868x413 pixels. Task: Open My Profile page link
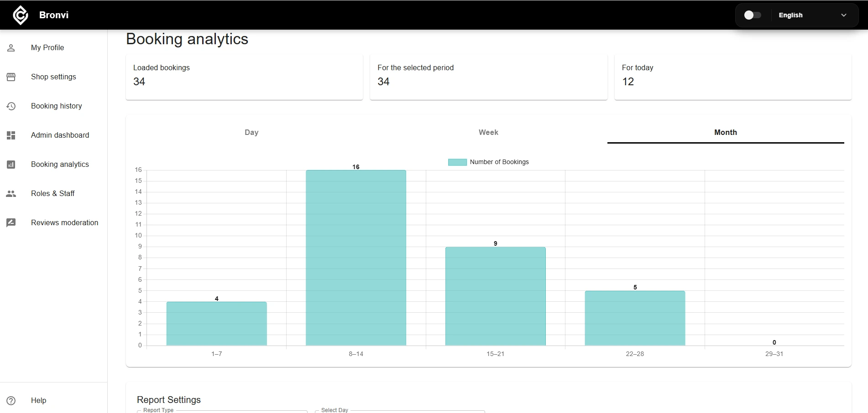[47, 47]
